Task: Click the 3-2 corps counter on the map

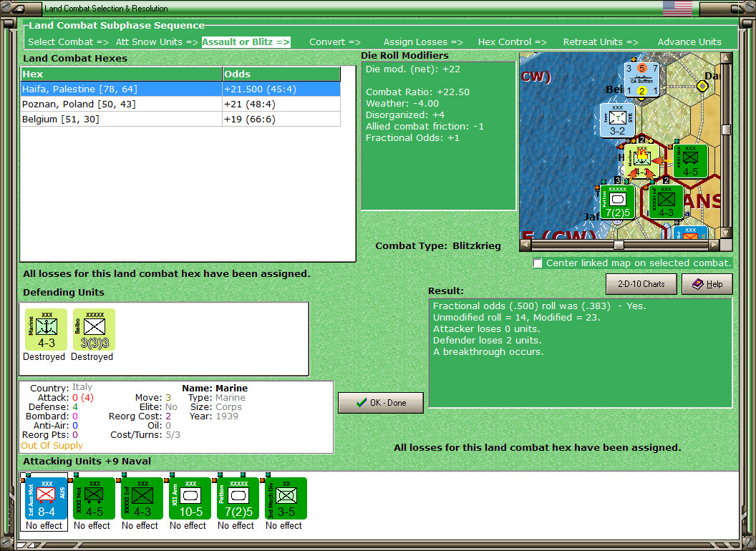Action: click(617, 120)
